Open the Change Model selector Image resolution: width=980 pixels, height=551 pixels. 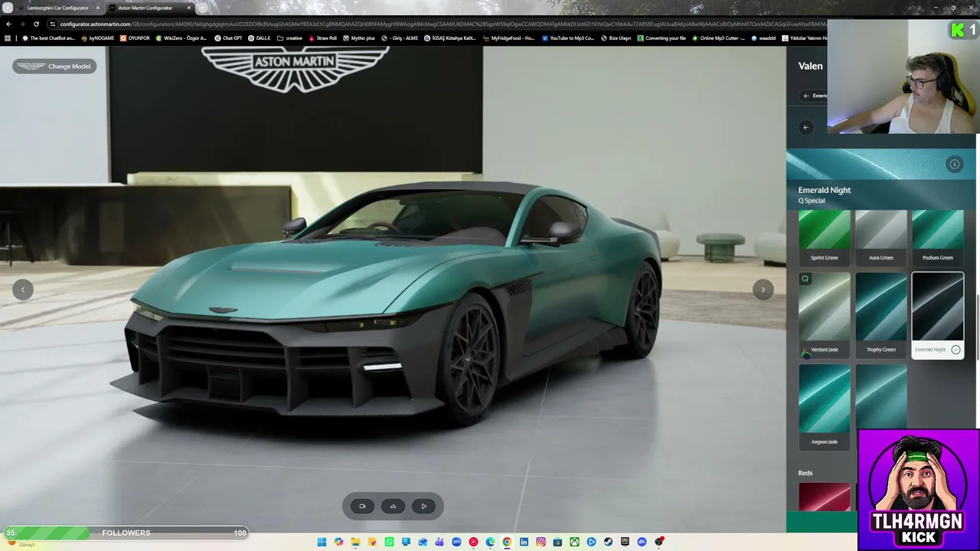coord(54,66)
